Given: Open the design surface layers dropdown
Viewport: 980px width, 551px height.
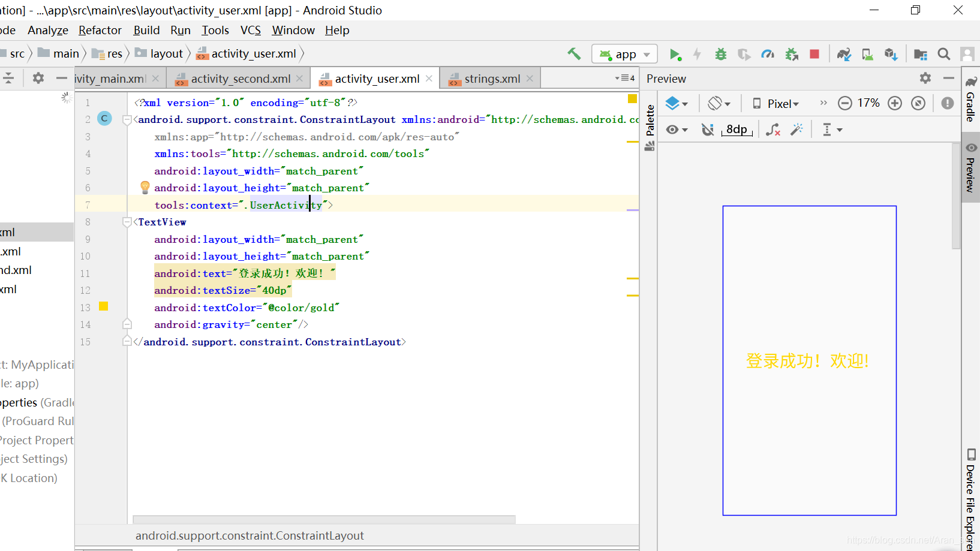Looking at the screenshot, I should click(x=677, y=104).
